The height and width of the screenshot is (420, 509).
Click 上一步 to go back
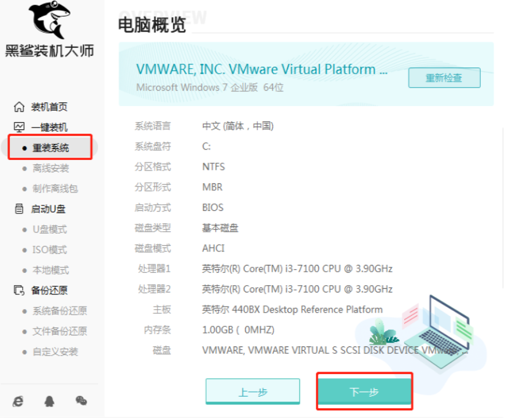pyautogui.click(x=253, y=391)
